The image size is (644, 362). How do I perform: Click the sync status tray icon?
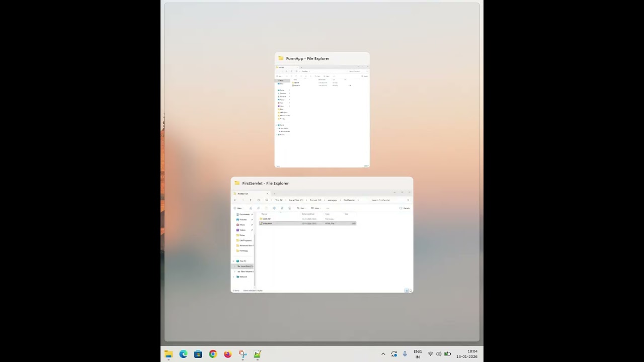click(394, 354)
